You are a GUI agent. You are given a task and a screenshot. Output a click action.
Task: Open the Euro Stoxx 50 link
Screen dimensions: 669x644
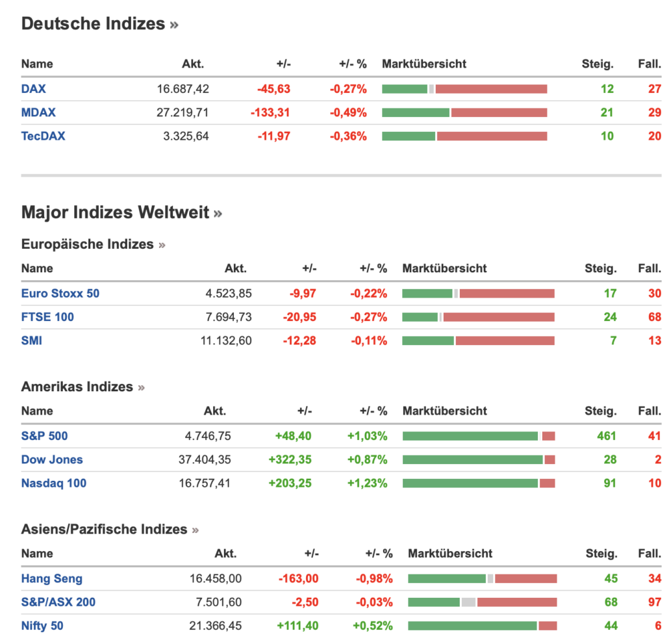click(x=60, y=294)
